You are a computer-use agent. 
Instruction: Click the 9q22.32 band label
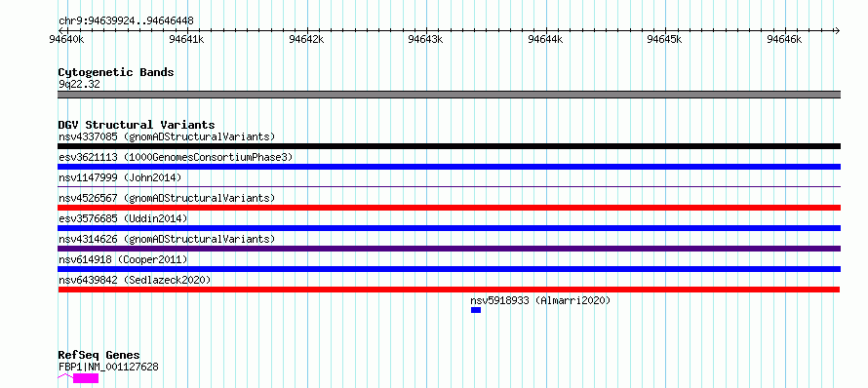tap(79, 85)
